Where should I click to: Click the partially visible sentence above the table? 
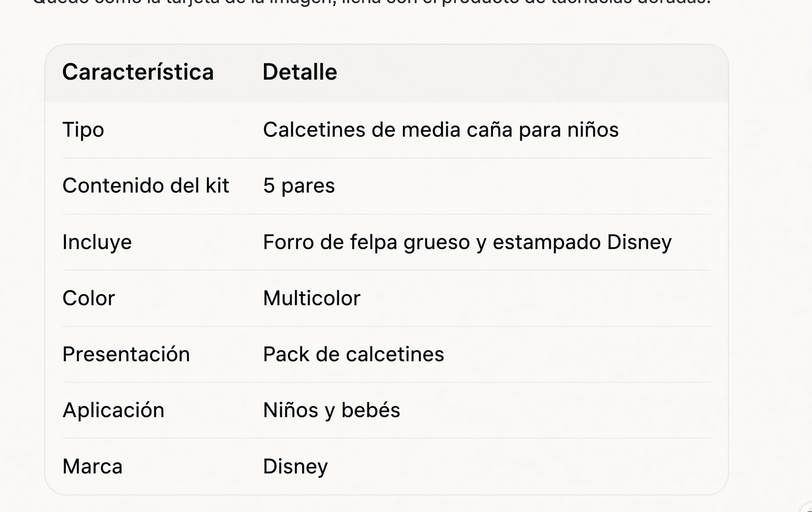pyautogui.click(x=371, y=2)
